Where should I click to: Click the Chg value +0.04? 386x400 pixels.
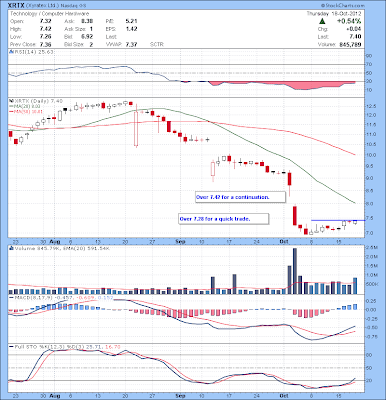(355, 29)
